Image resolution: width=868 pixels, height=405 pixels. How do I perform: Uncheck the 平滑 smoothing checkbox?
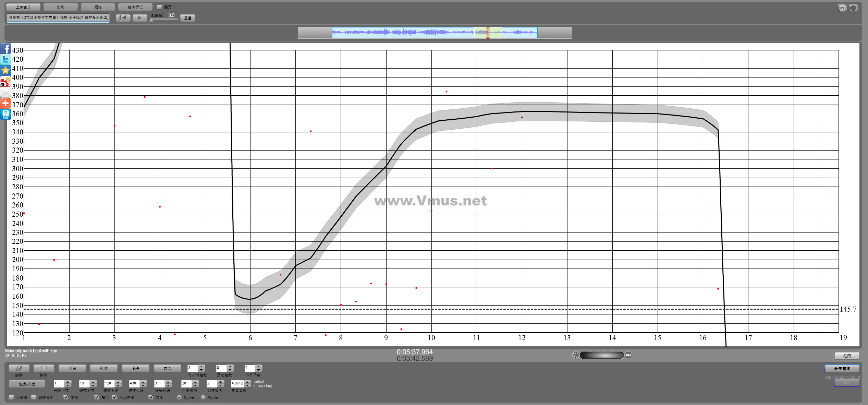click(66, 397)
